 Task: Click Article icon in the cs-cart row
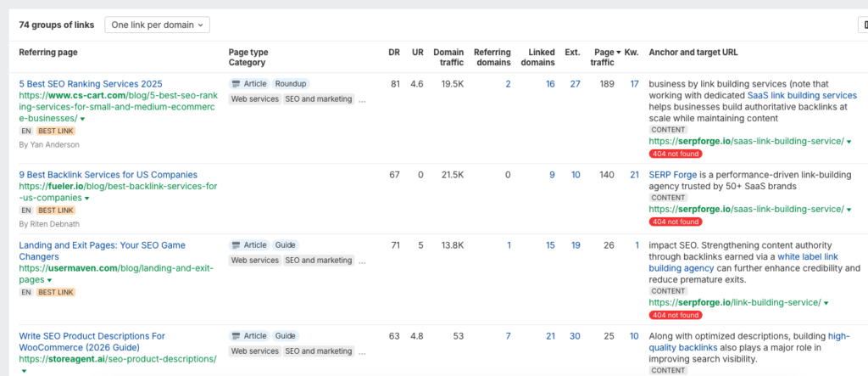236,84
